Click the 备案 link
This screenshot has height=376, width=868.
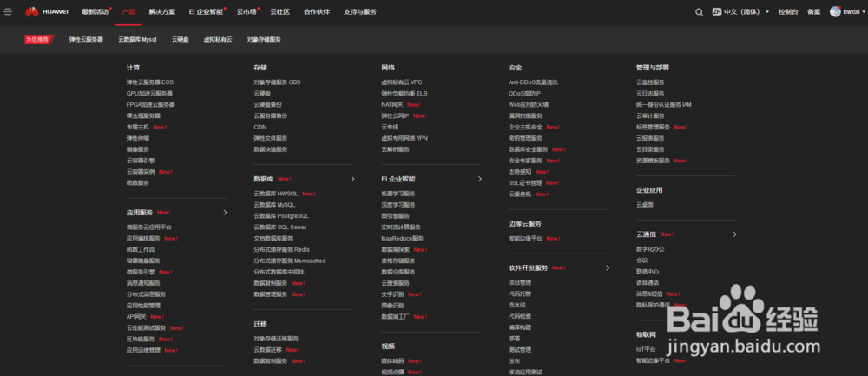(814, 11)
